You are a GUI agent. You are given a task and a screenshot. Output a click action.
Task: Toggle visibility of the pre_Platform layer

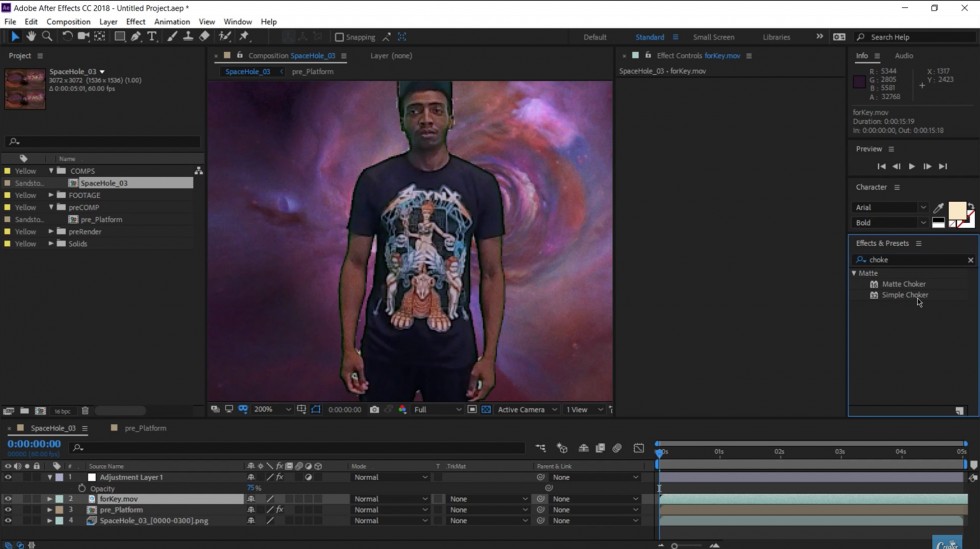pyautogui.click(x=8, y=510)
